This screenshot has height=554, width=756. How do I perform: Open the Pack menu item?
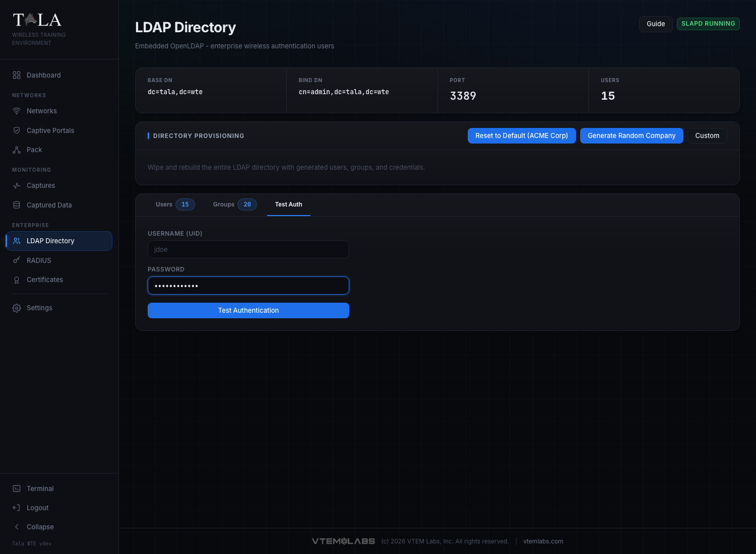click(x=59, y=150)
